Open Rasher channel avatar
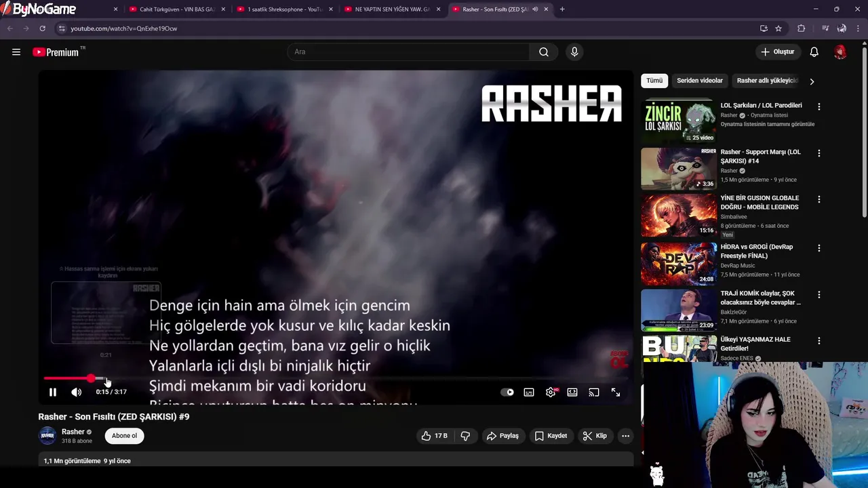The height and width of the screenshot is (488, 868). (47, 436)
